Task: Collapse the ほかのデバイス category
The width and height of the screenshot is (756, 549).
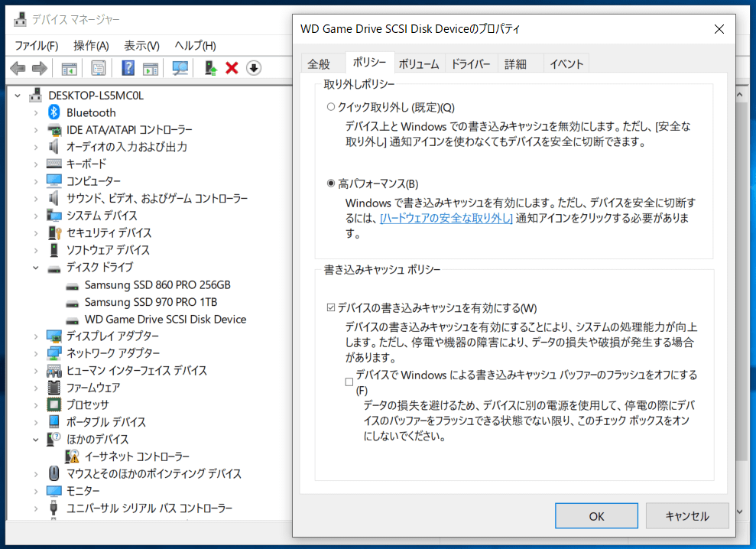Action: pyautogui.click(x=36, y=440)
